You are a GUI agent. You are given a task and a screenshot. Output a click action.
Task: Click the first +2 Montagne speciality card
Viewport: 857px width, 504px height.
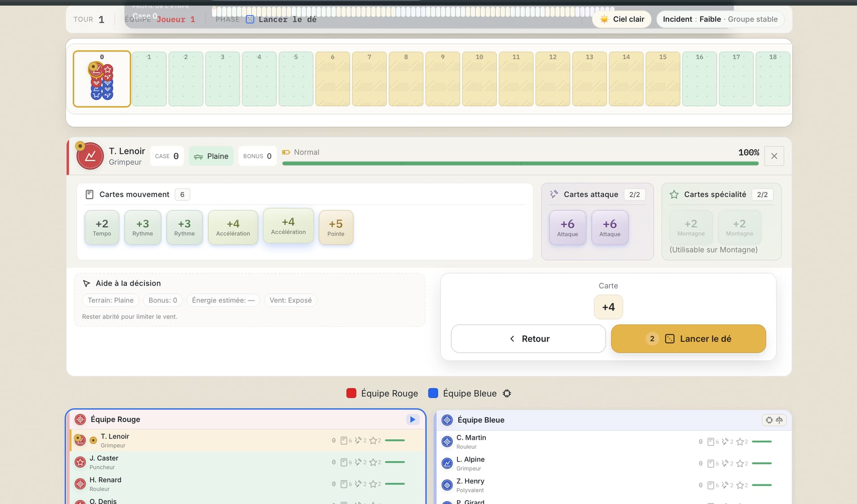[691, 227]
